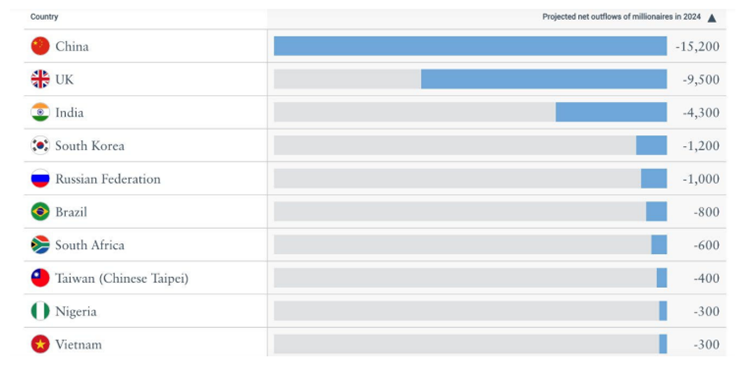Click the Taiwan (Chinese Taipei) country name

coord(122,279)
